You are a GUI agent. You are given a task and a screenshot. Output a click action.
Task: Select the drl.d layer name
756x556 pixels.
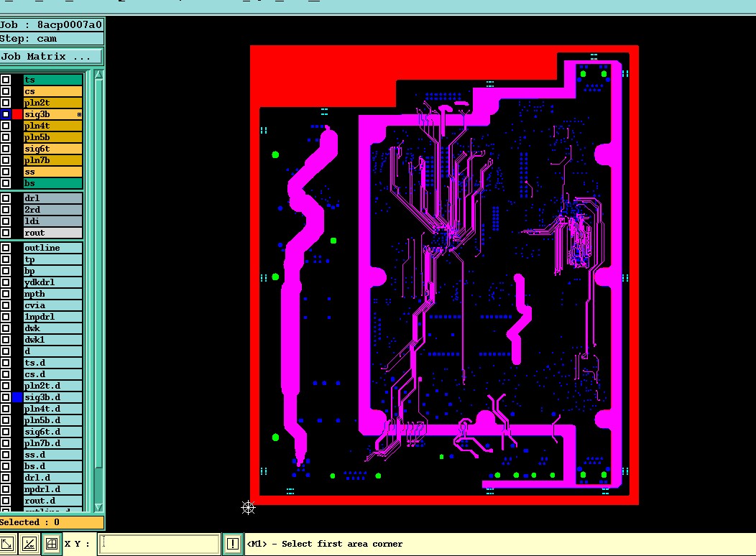53,478
